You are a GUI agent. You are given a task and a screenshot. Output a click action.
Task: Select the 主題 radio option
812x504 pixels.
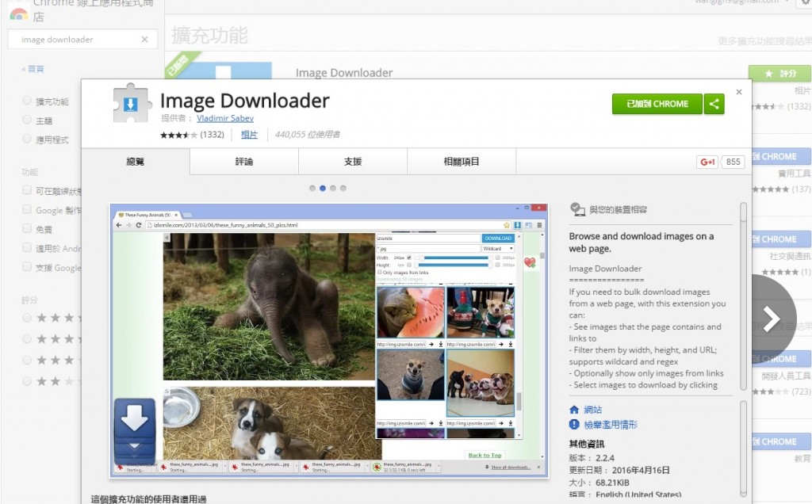[27, 120]
